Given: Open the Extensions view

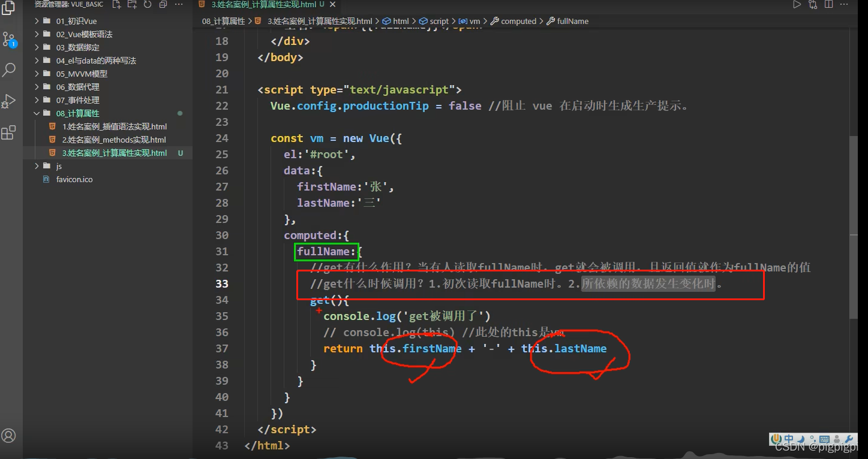Looking at the screenshot, I should coord(8,132).
